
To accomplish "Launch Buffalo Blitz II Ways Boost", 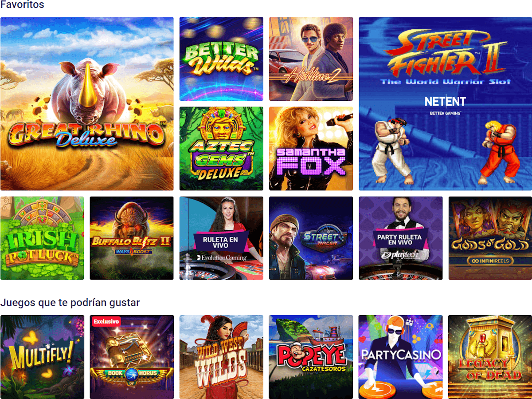I will click(132, 238).
